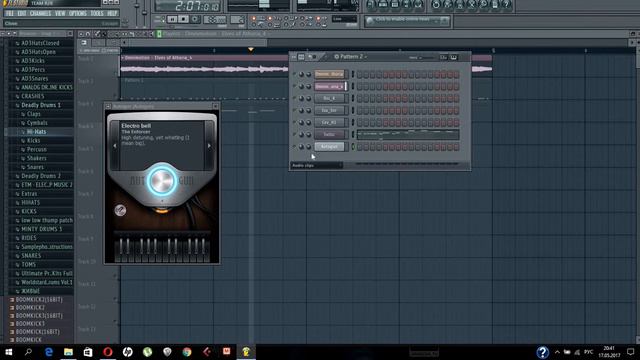Toggle first step button of Autogun row
This screenshot has width=640, height=360.
pos(360,147)
